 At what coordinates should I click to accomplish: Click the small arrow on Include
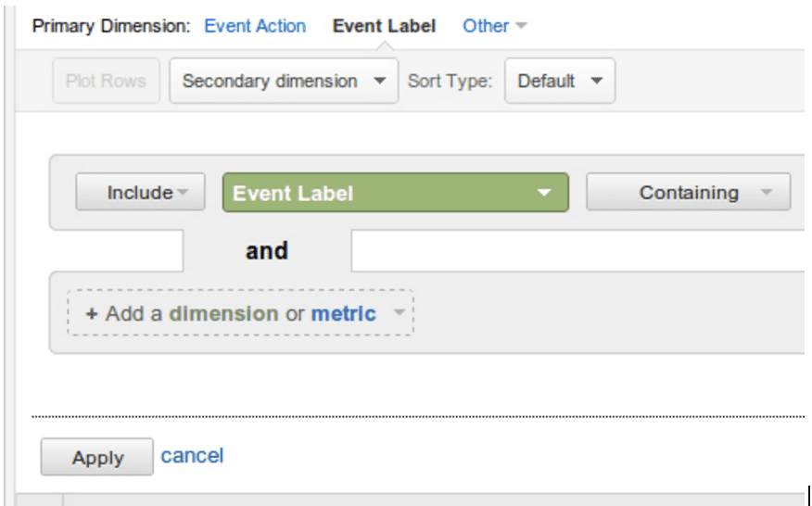[183, 192]
